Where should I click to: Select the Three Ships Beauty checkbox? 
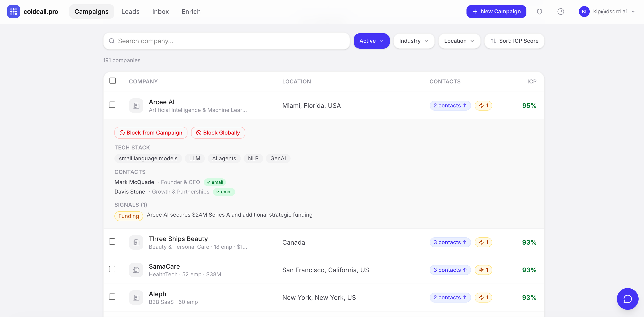[x=112, y=241]
